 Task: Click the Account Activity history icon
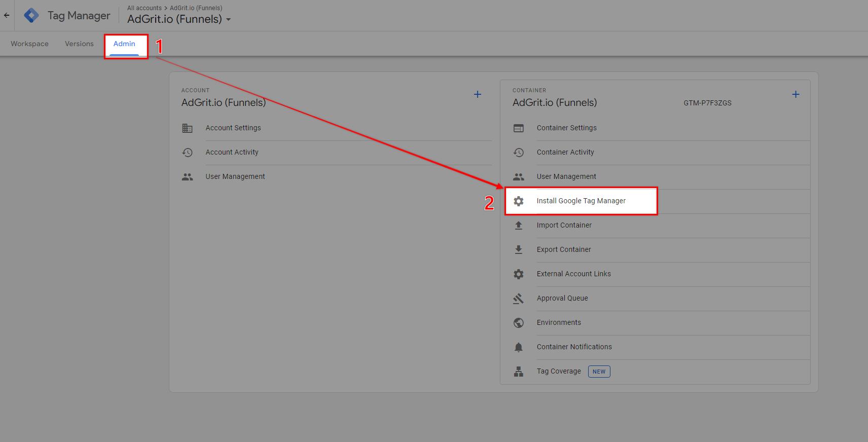[187, 153]
